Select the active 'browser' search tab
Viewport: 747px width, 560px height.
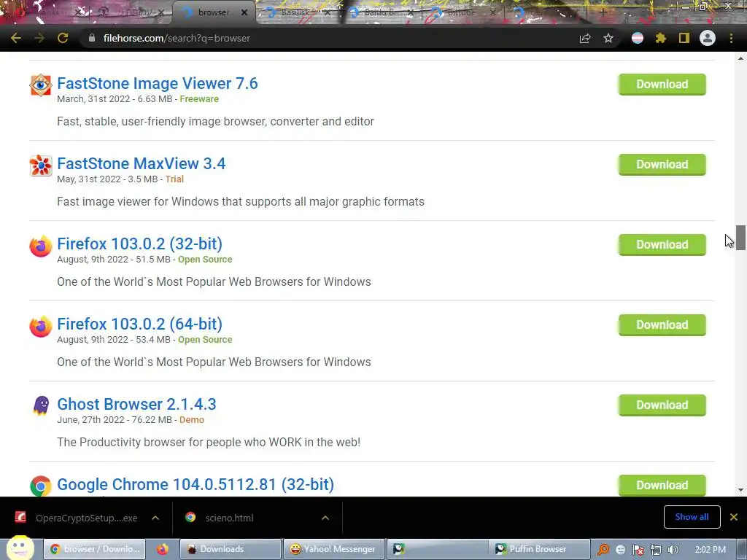click(214, 12)
